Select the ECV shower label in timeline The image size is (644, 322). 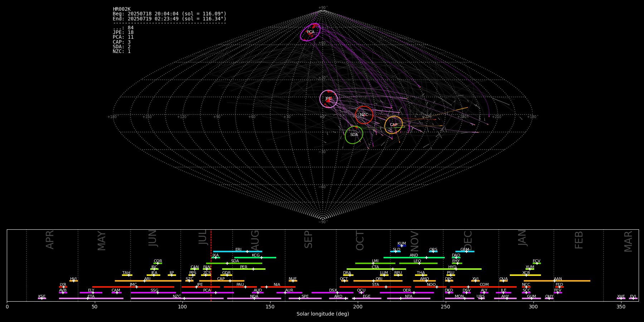pos(536,261)
